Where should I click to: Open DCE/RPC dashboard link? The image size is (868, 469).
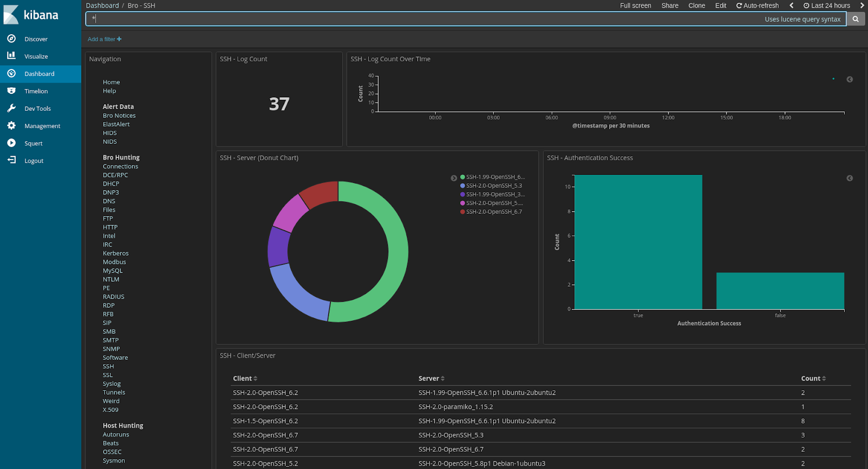[x=115, y=175]
